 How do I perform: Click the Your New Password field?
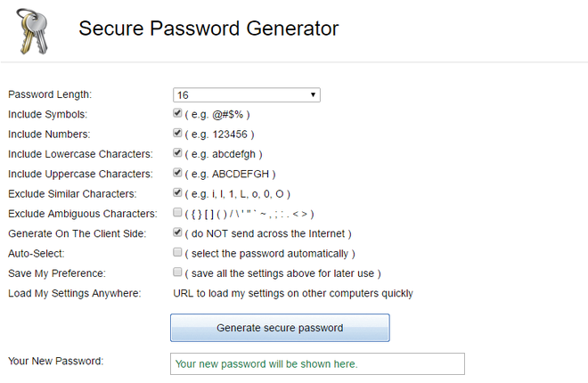point(317,364)
